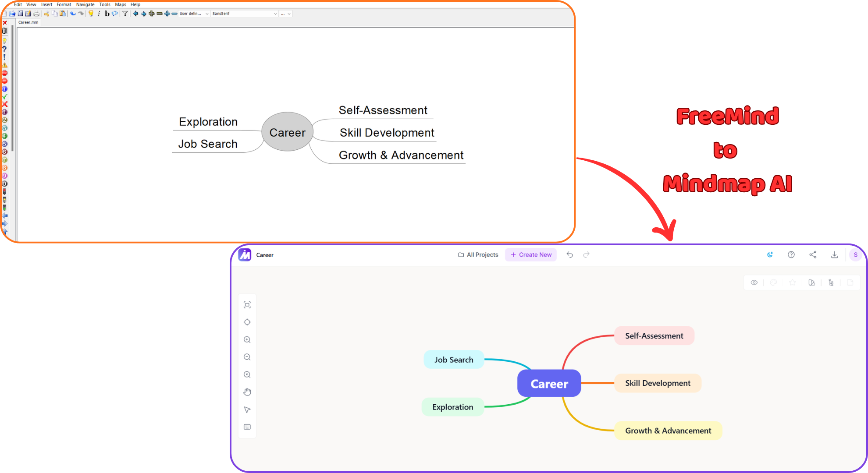This screenshot has width=868, height=473.
Task: Click the Undo arrow in FreeMind toolbar
Action: (x=73, y=14)
